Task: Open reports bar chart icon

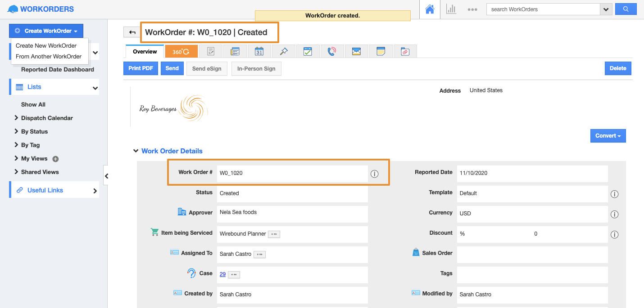Action: 451,9
